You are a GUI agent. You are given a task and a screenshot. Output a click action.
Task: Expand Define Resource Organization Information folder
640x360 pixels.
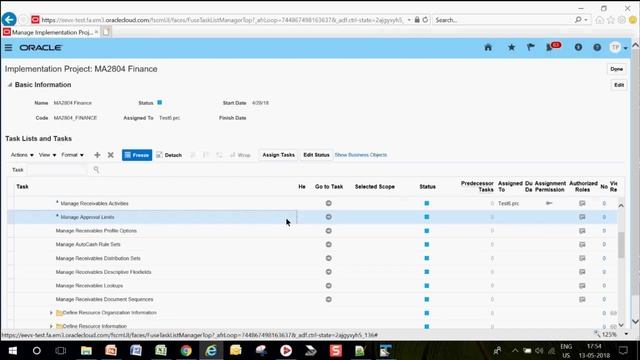pyautogui.click(x=51, y=313)
